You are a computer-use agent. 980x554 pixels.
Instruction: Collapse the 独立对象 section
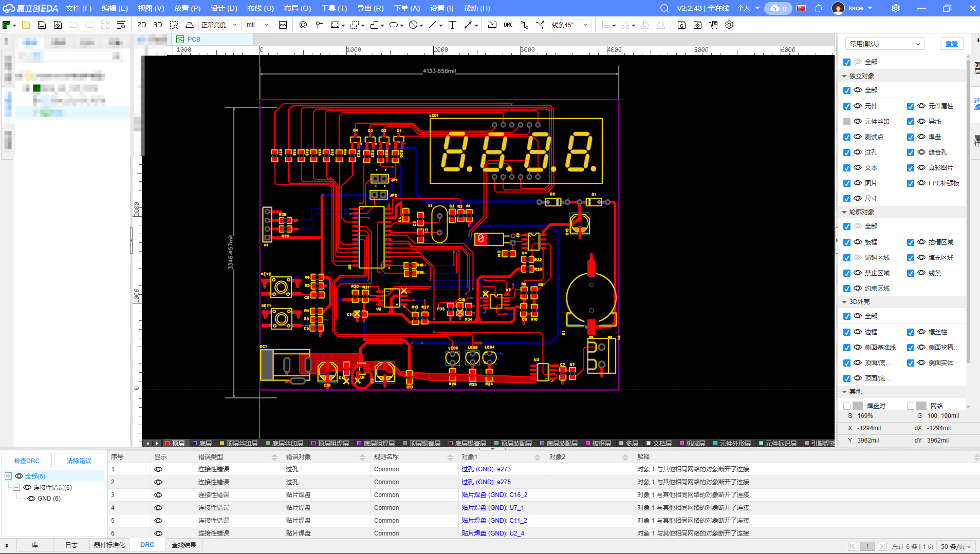point(844,76)
